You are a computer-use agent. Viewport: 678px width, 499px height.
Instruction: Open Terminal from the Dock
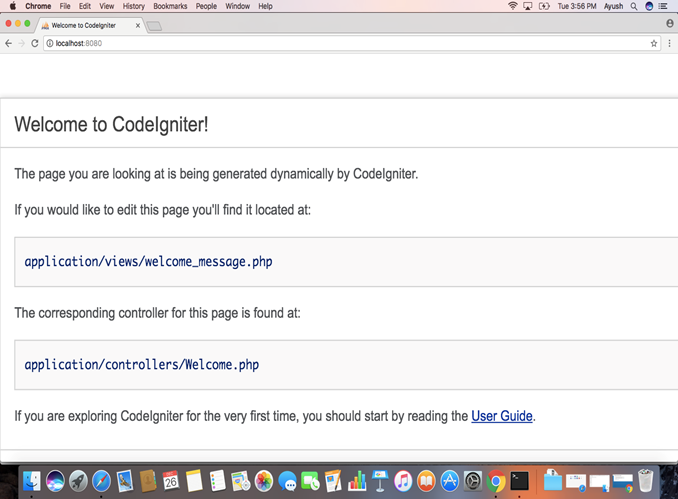point(519,481)
